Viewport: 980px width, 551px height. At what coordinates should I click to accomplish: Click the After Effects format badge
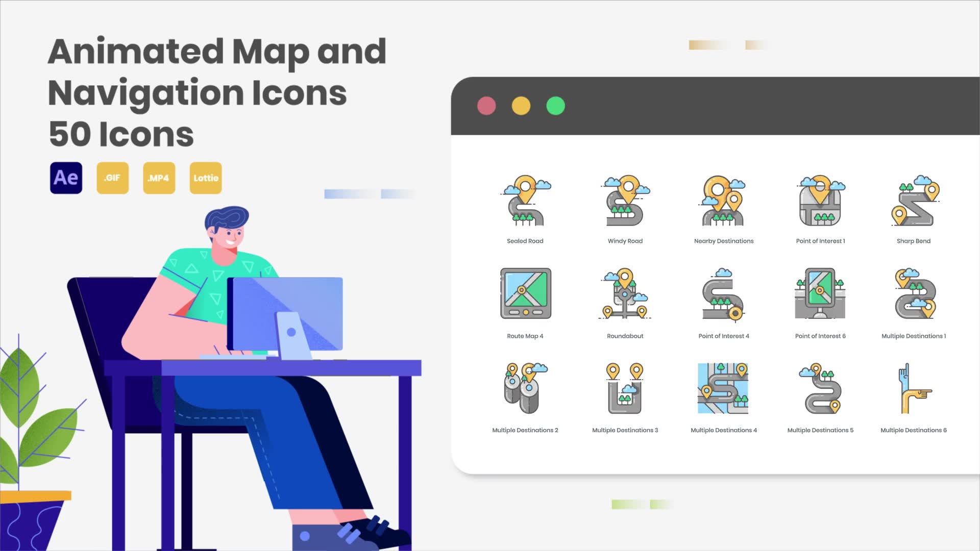[x=66, y=178]
